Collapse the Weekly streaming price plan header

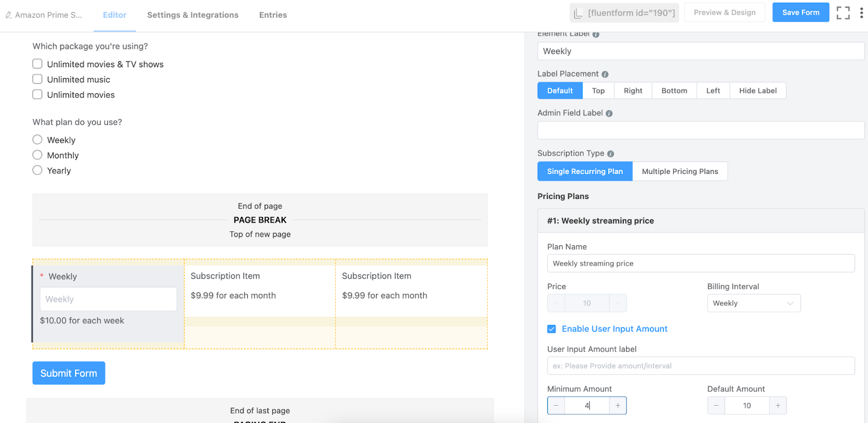700,221
